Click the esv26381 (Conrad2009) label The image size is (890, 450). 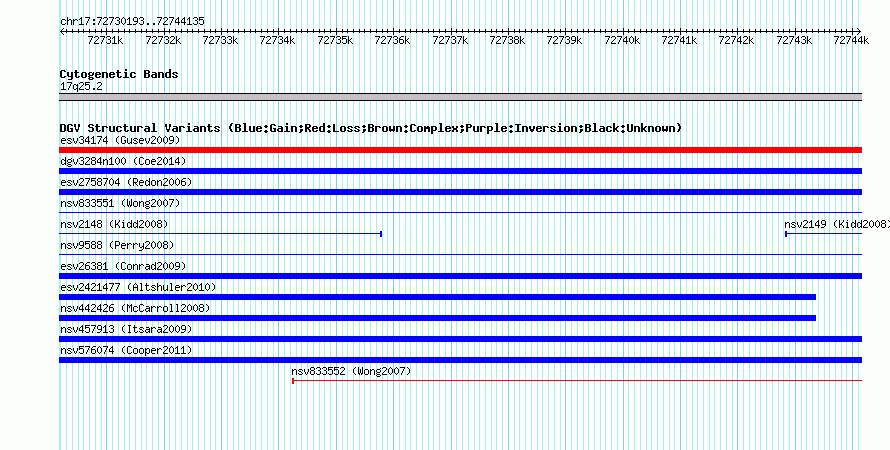coord(123,266)
